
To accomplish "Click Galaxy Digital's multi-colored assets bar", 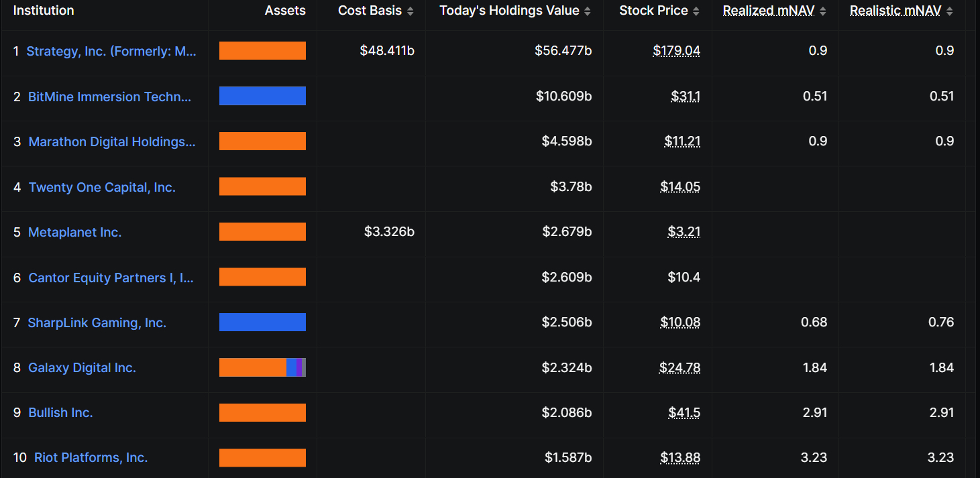I will point(262,367).
